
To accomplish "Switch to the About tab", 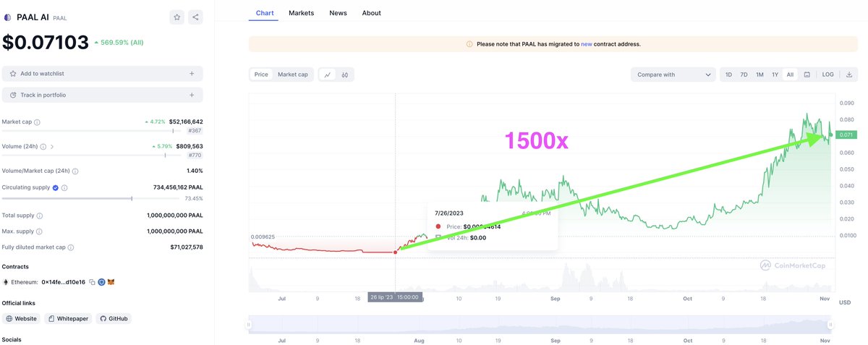I will [x=371, y=13].
